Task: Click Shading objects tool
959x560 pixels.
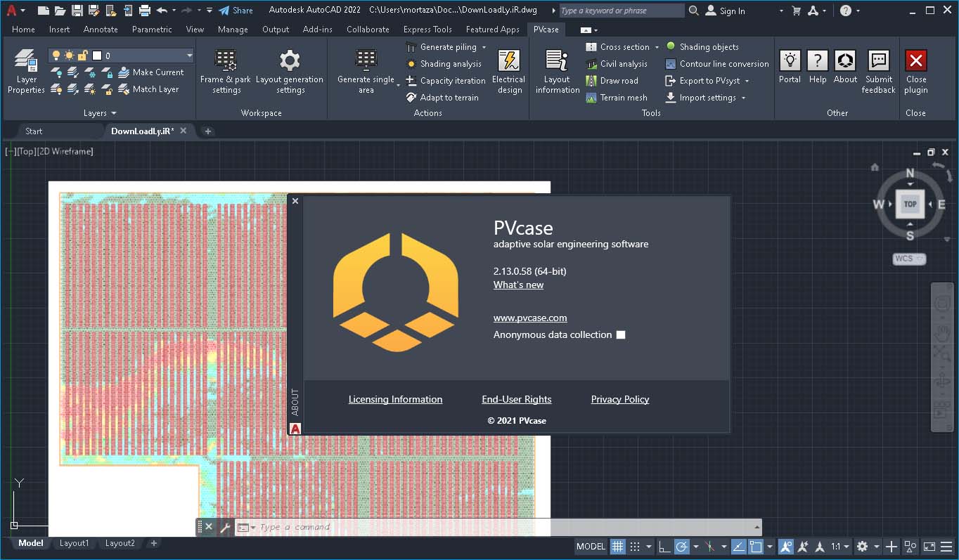Action: click(x=702, y=47)
